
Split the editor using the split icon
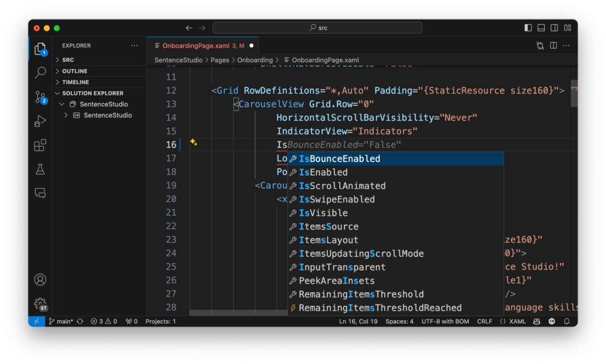pos(553,46)
